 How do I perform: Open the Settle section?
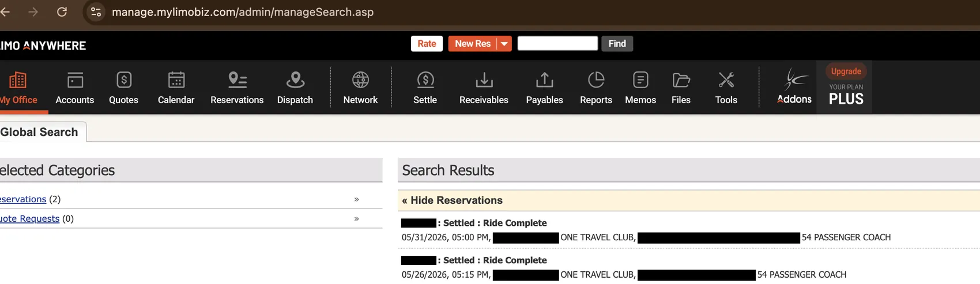(x=425, y=88)
